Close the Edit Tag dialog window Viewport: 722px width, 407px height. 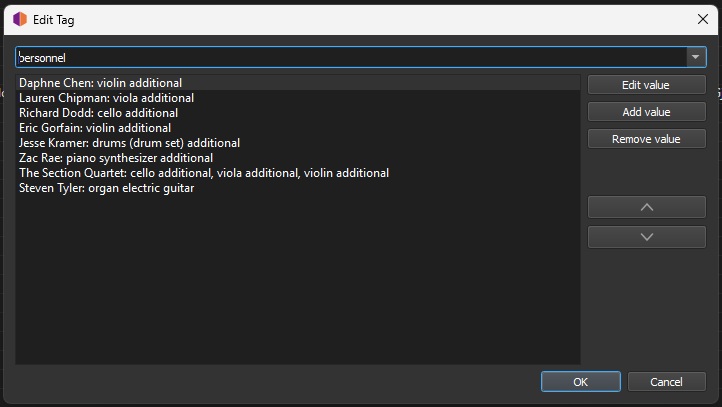pos(702,19)
